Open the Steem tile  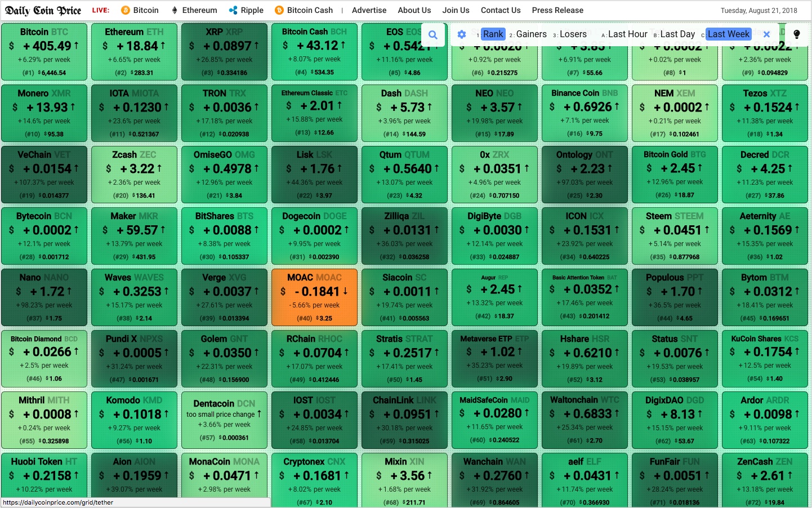tap(675, 236)
